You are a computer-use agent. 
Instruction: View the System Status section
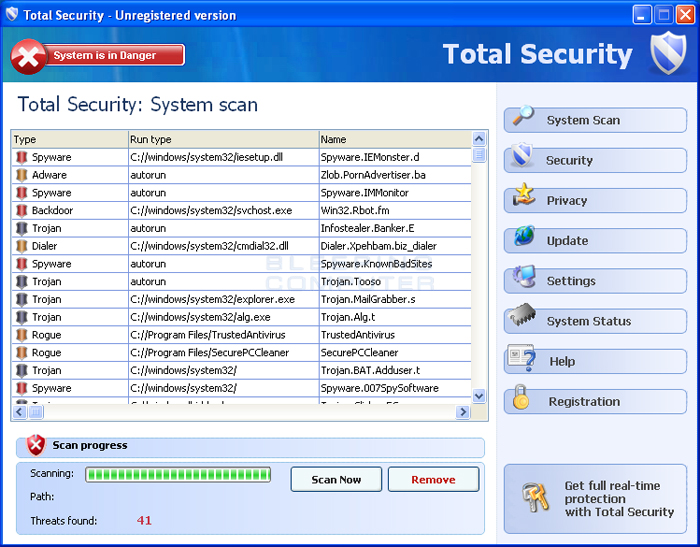tap(595, 321)
